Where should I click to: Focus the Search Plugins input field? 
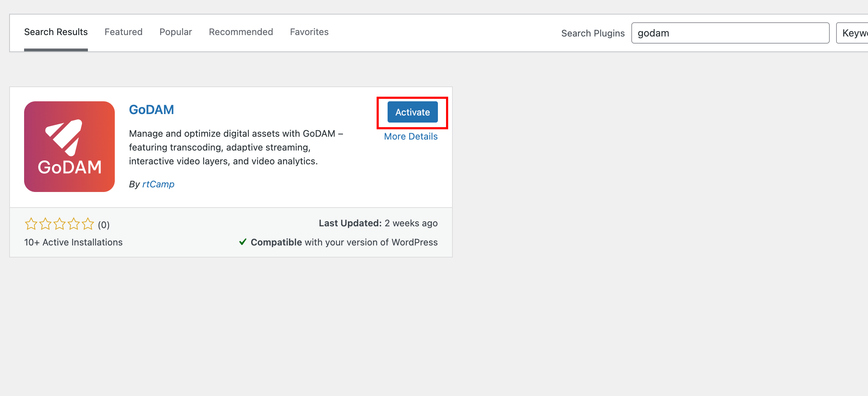click(x=730, y=33)
